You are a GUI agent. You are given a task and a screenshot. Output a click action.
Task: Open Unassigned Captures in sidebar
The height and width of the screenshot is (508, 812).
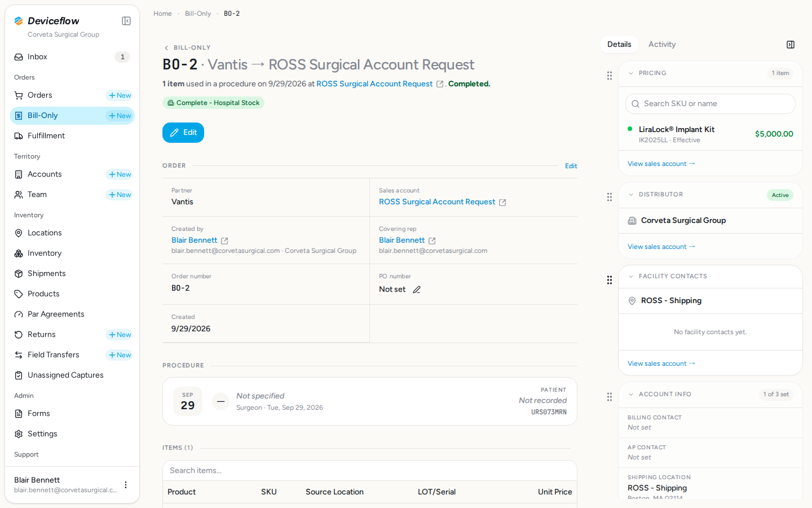pos(72,375)
